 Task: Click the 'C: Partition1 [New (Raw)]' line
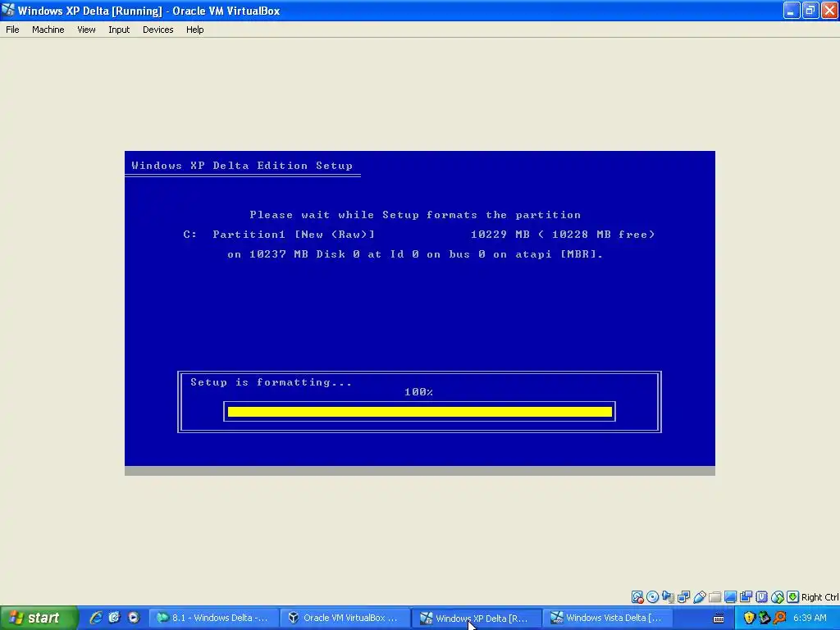[x=279, y=235]
